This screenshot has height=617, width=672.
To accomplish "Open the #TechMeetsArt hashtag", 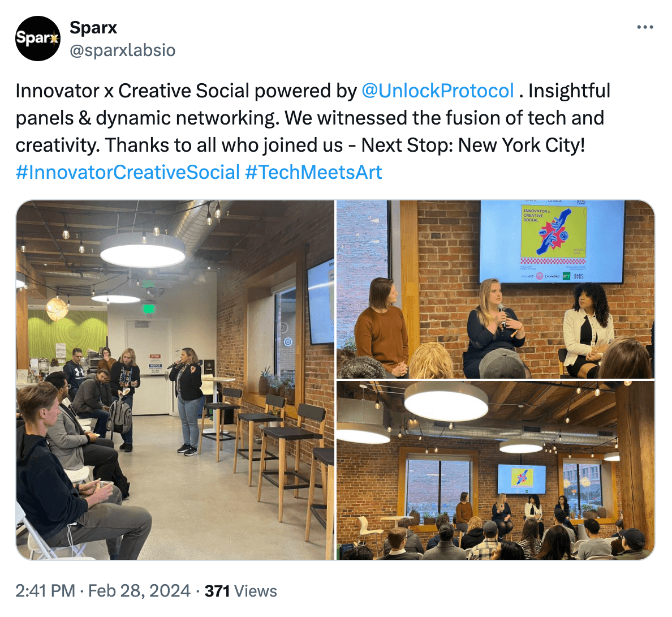I will click(313, 173).
